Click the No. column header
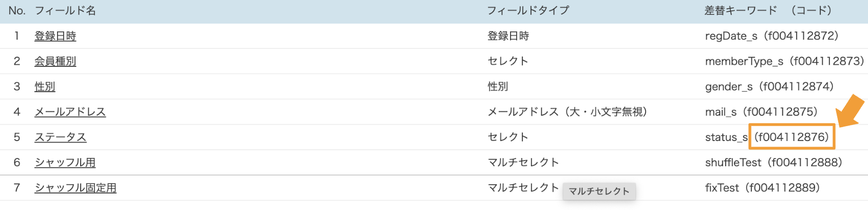The image size is (868, 210). [x=17, y=11]
